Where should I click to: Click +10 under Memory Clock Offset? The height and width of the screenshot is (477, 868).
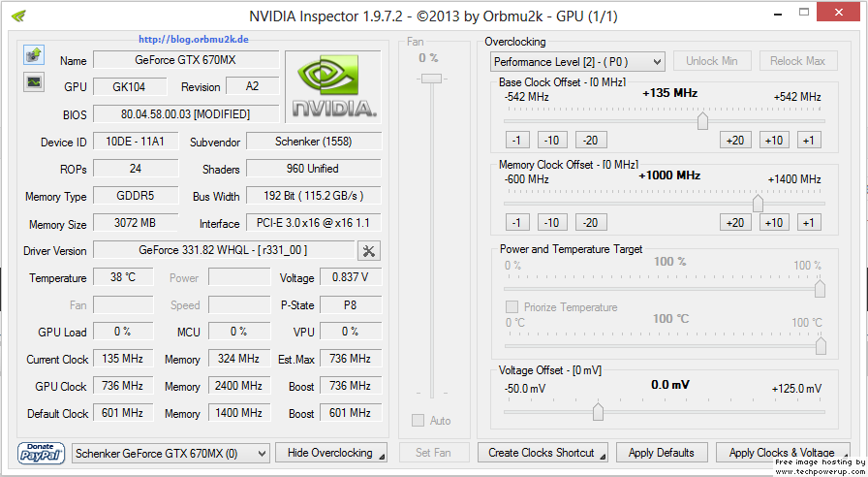click(x=774, y=223)
